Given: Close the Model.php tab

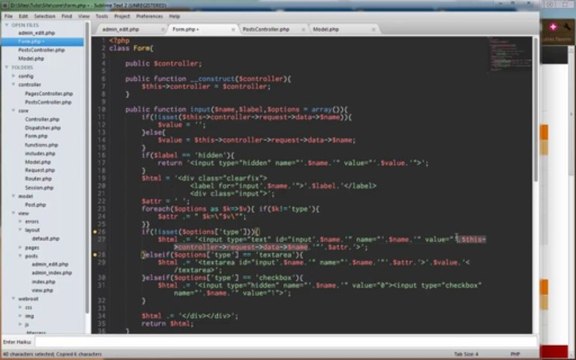Looking at the screenshot, I should (374, 29).
